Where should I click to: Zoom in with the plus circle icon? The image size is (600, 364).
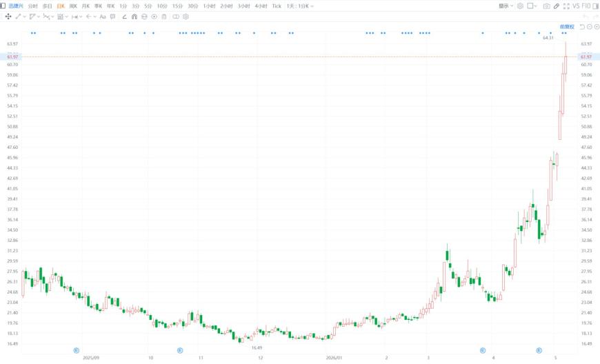(597, 27)
